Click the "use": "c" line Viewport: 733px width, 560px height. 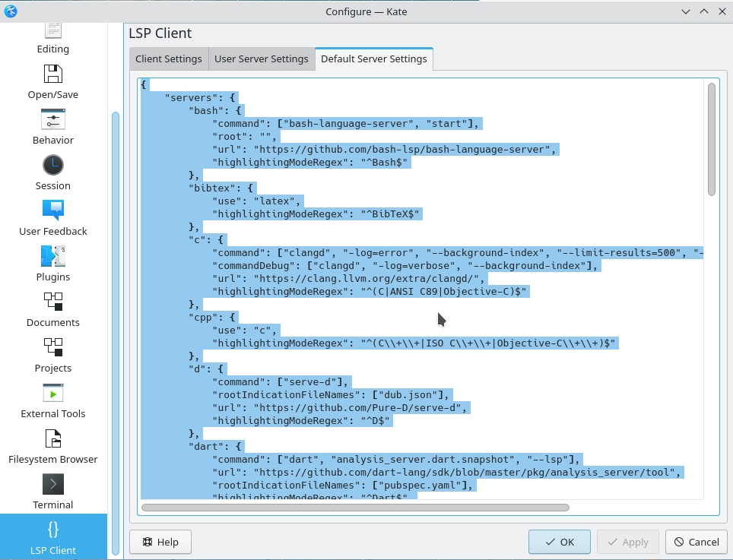pos(245,331)
